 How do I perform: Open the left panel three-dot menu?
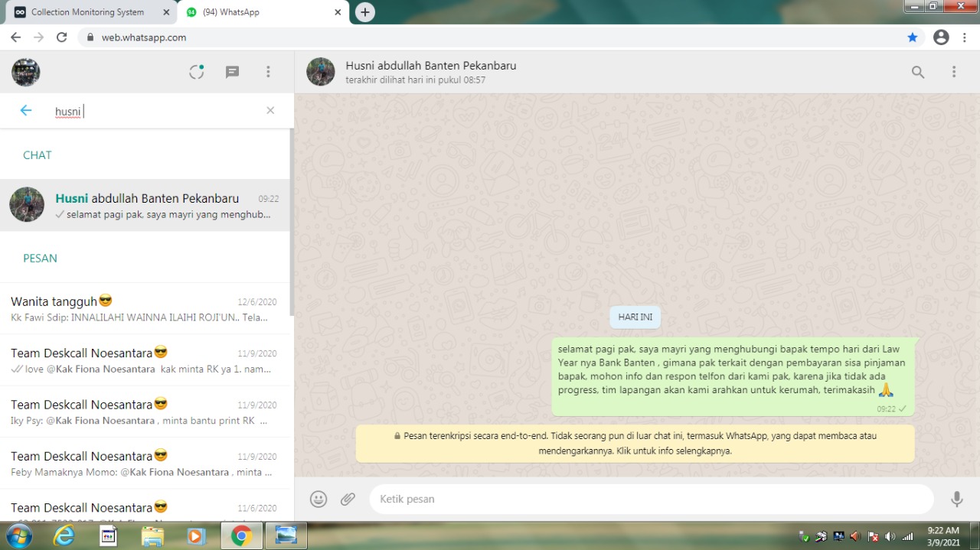pos(268,72)
